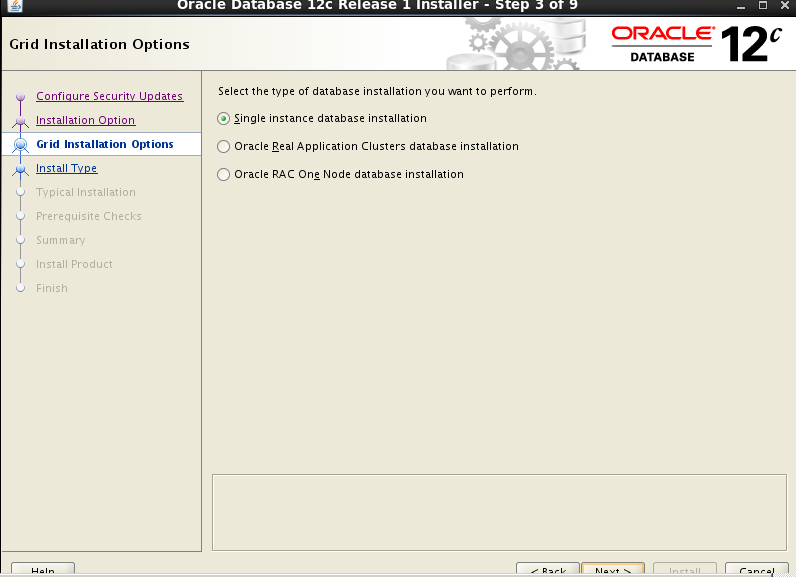Viewport: 796px width, 577px height.
Task: Click the 'Summary' step text
Action: [60, 240]
